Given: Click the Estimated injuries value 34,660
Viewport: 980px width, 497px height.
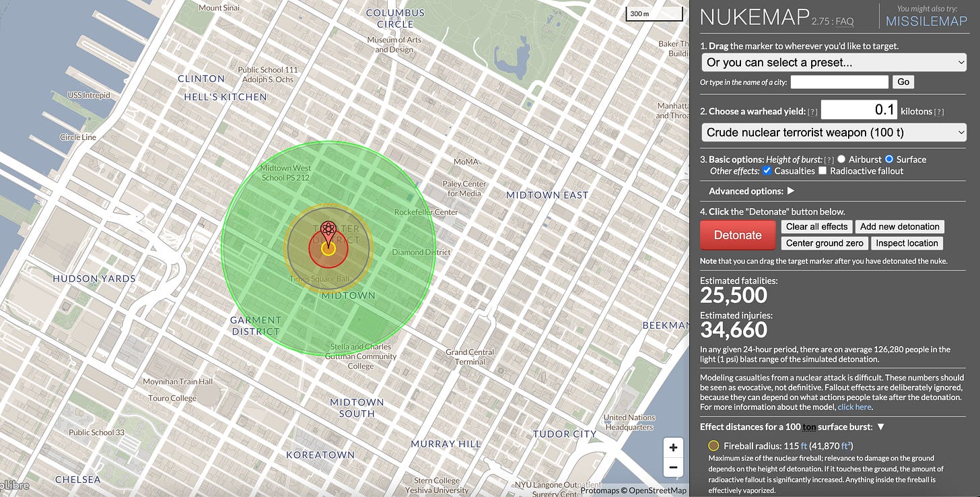Looking at the screenshot, I should pos(734,329).
